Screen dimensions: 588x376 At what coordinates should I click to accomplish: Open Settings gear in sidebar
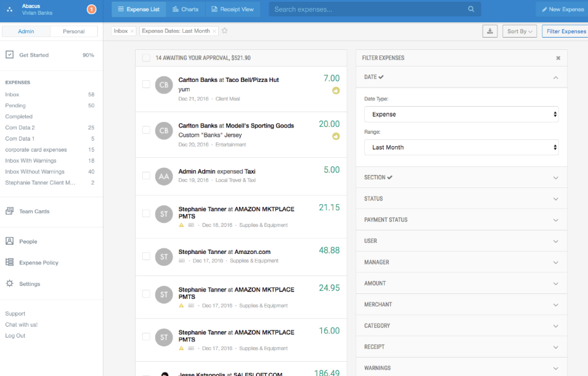click(x=29, y=284)
